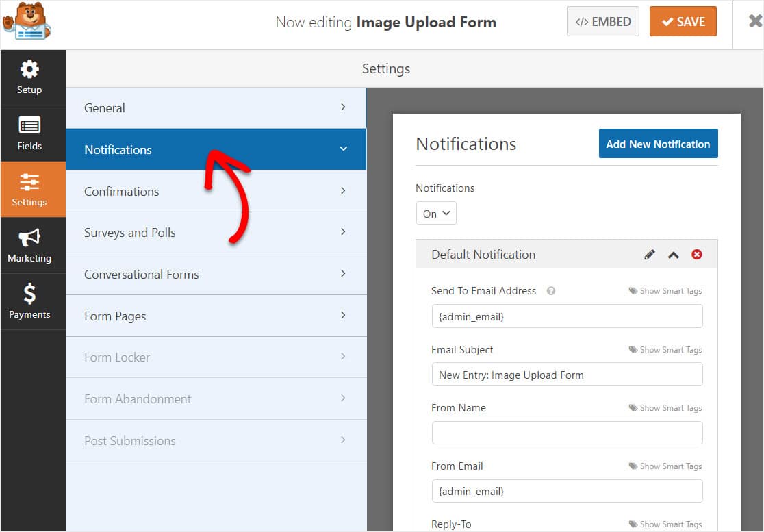
Task: Expand chevron on Confirmations row
Action: click(343, 190)
